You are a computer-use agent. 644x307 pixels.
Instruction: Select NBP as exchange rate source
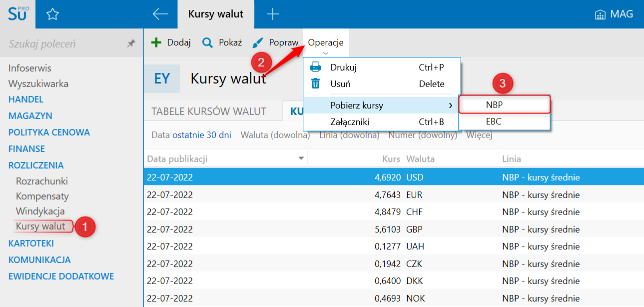[505, 104]
